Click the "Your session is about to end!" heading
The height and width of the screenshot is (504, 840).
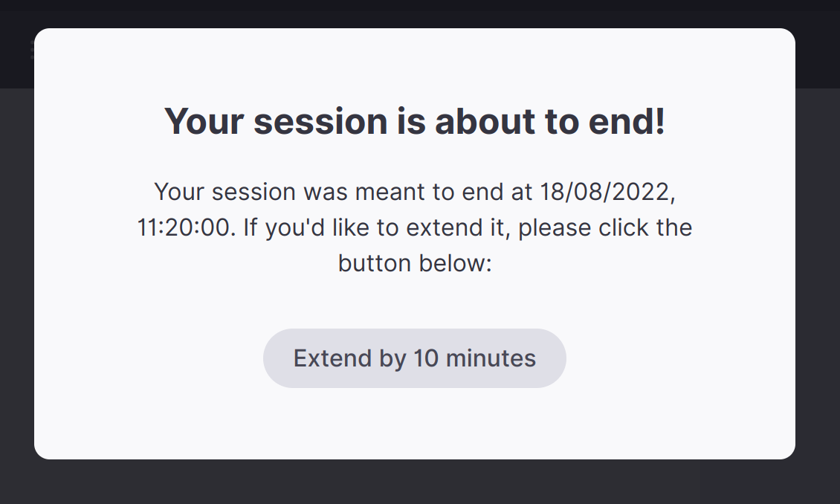pyautogui.click(x=414, y=122)
